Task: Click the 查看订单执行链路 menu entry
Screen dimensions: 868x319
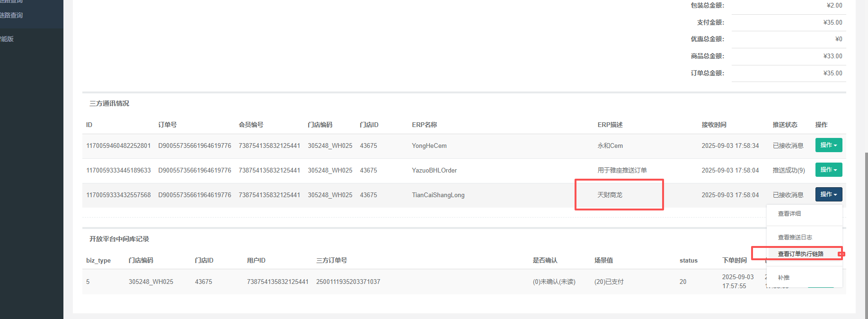Action: [x=800, y=254]
